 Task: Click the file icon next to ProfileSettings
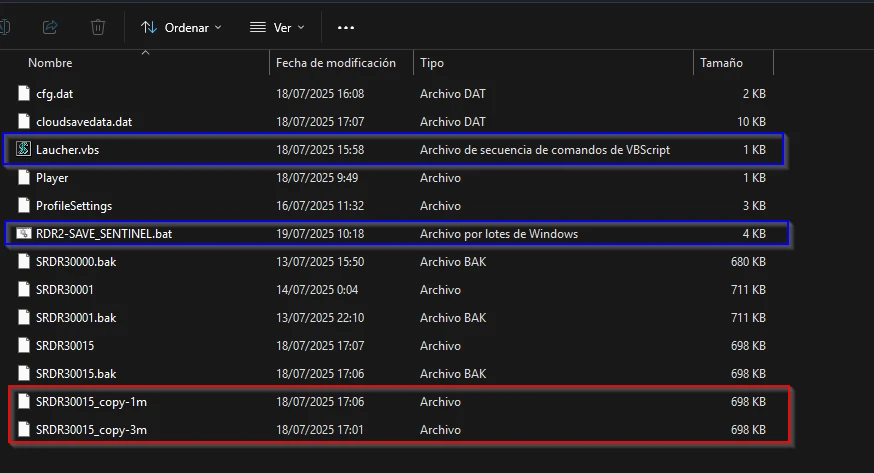coord(24,206)
